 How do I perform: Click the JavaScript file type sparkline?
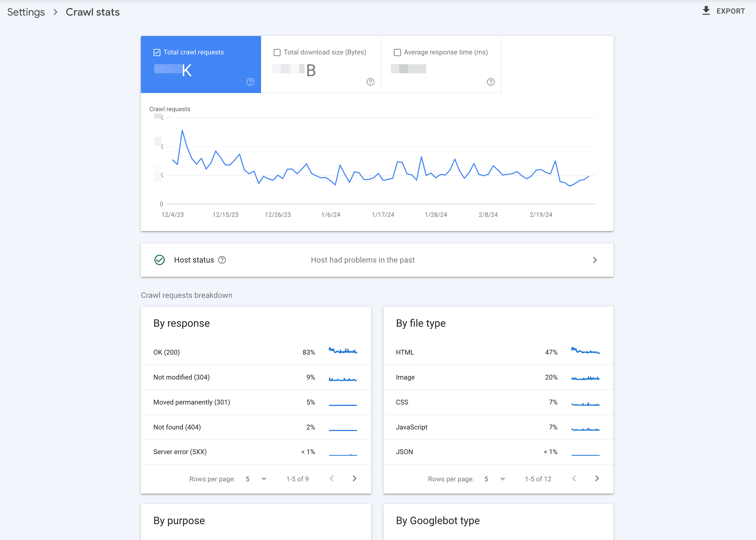coord(586,429)
